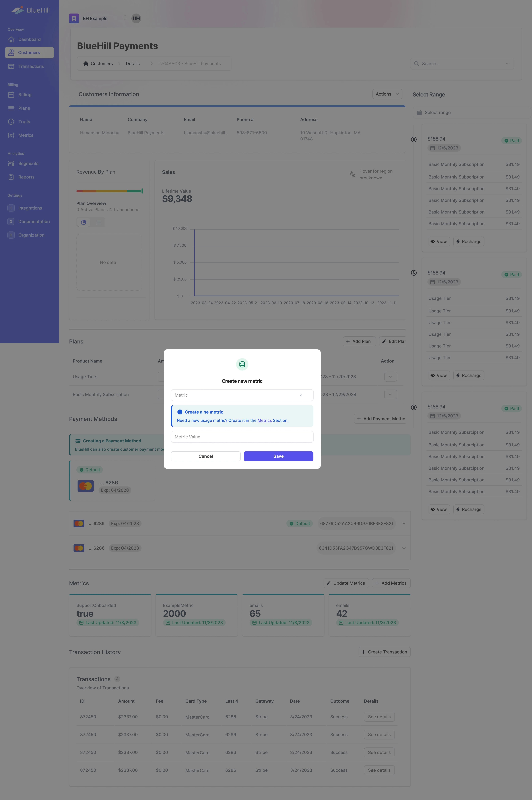532x800 pixels.
Task: Click the Edit Plan button
Action: click(393, 341)
